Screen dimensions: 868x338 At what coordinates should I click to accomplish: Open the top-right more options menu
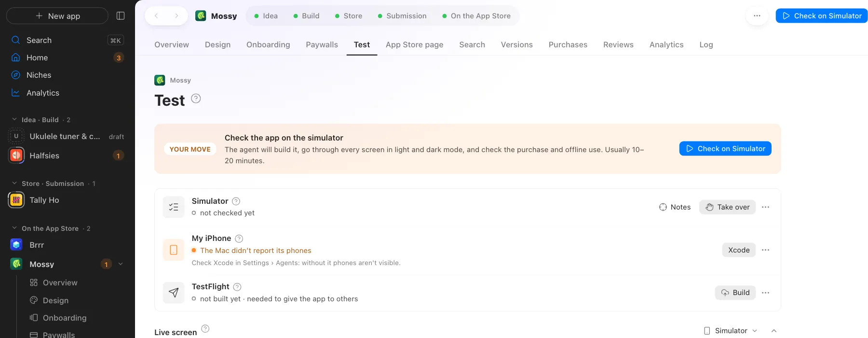pyautogui.click(x=757, y=16)
